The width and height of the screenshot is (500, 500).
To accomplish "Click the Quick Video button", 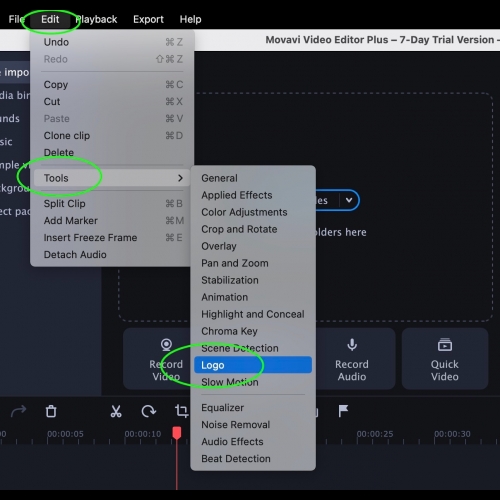I will (x=445, y=359).
